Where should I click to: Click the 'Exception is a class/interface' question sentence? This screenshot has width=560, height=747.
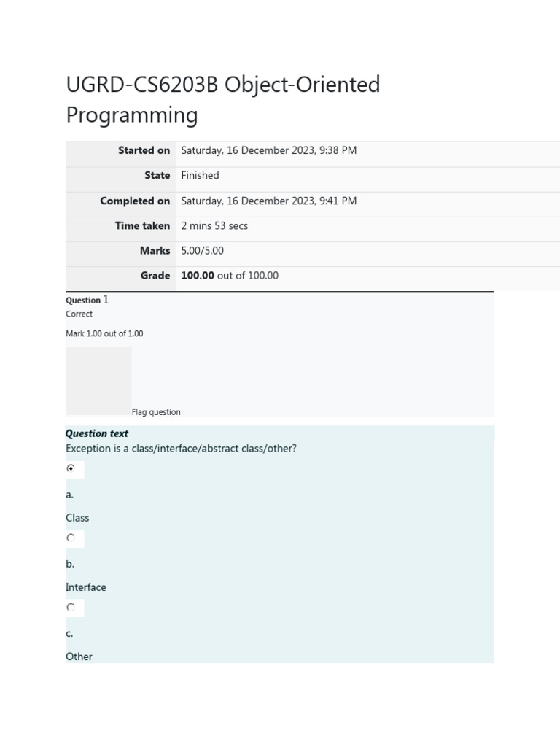tap(181, 449)
